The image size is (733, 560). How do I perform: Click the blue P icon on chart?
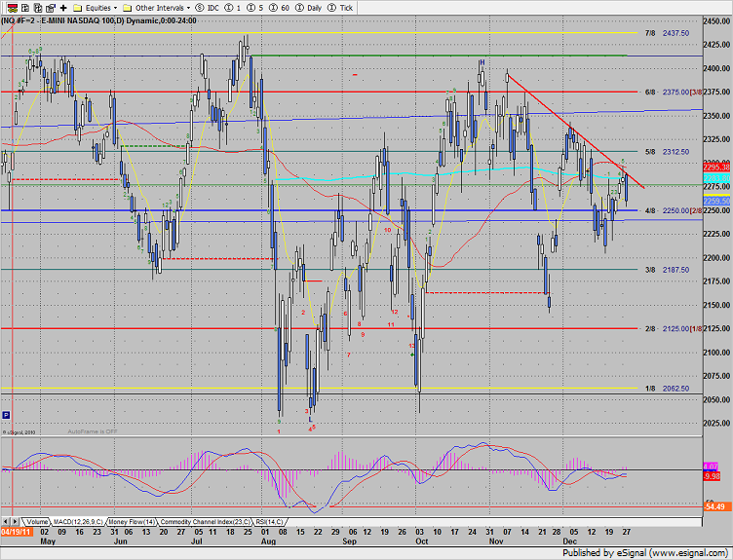pos(6,415)
